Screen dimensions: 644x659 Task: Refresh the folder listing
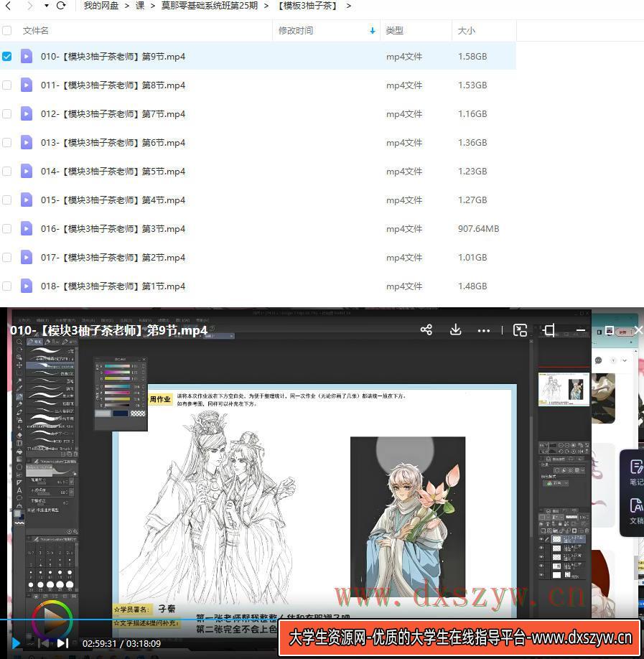61,6
